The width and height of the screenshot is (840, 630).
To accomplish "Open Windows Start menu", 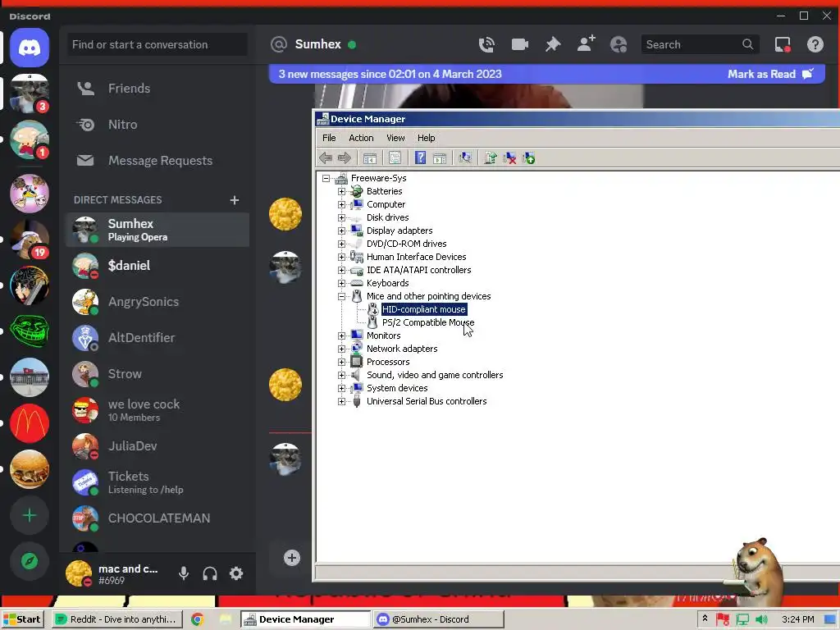I will click(22, 619).
